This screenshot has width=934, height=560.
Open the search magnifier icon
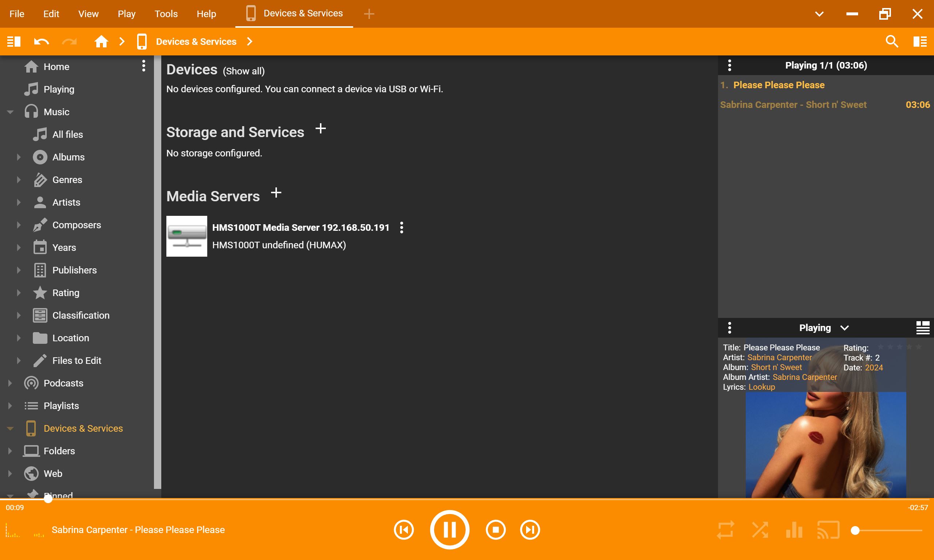(x=892, y=42)
